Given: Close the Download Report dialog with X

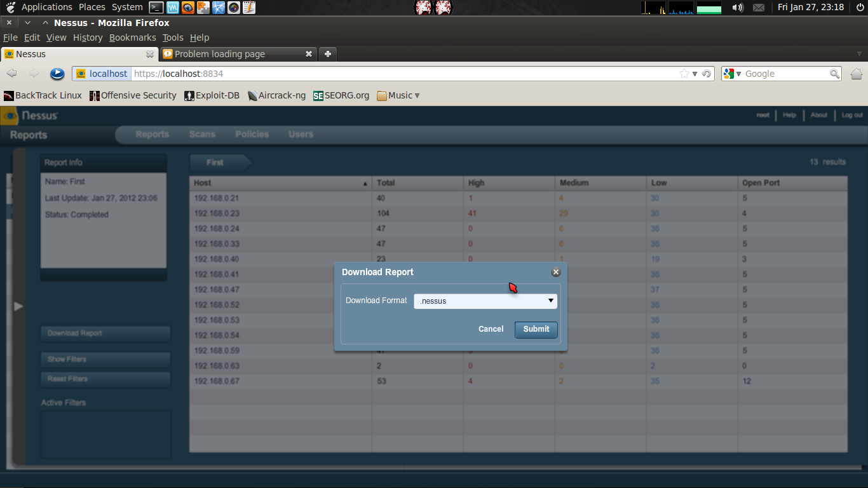Looking at the screenshot, I should tap(556, 272).
